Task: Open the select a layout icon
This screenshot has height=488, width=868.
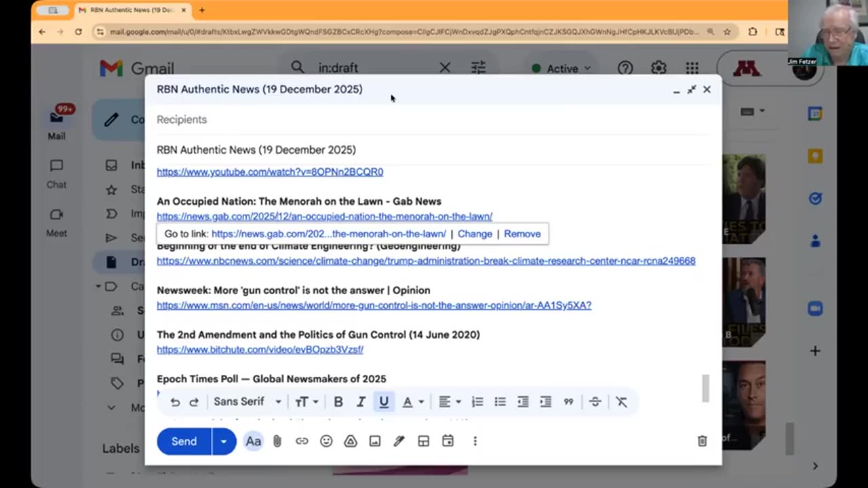Action: (x=423, y=441)
